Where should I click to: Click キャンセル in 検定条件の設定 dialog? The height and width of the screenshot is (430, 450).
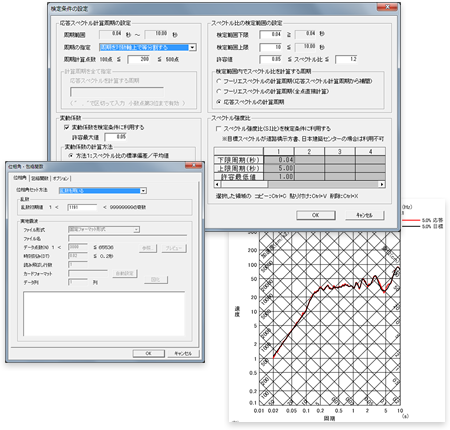pyautogui.click(x=364, y=215)
